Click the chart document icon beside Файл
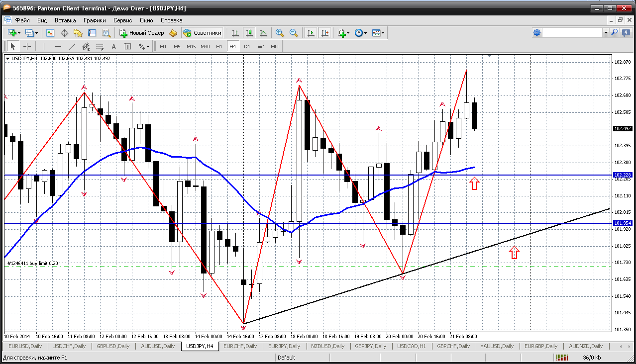 [8, 20]
